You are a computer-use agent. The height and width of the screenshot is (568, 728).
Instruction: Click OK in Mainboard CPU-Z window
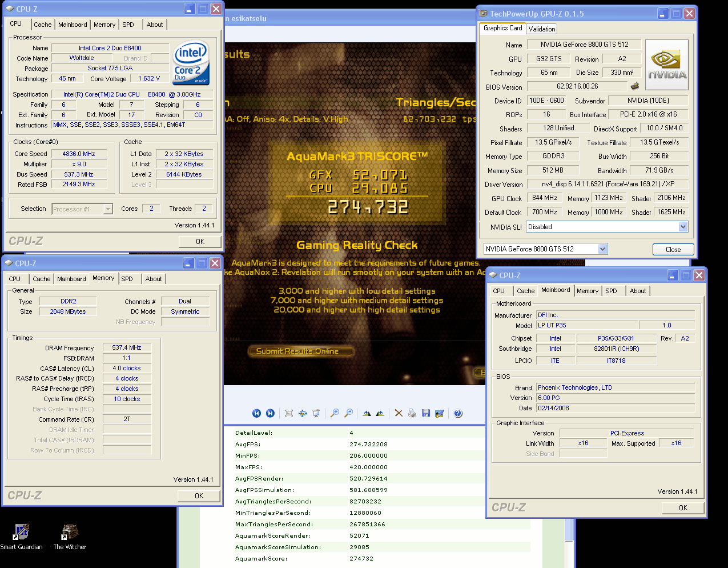683,507
